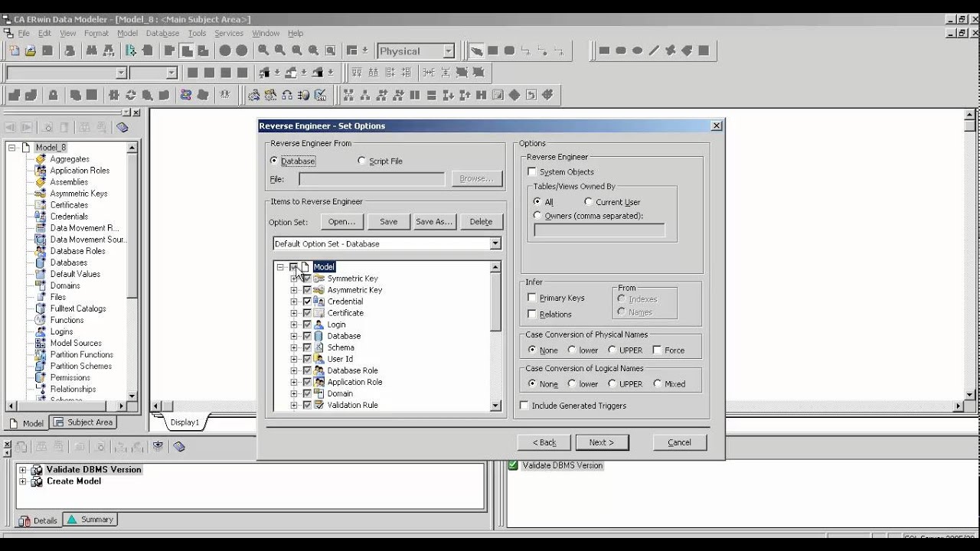Screen dimensions: 980x551
Task: Click the Next > button
Action: pyautogui.click(x=602, y=442)
